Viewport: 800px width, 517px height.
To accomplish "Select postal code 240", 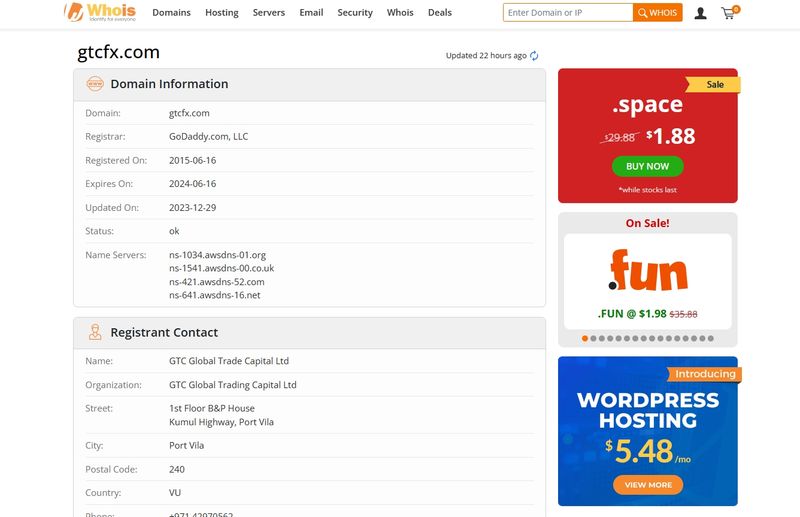I will point(177,470).
